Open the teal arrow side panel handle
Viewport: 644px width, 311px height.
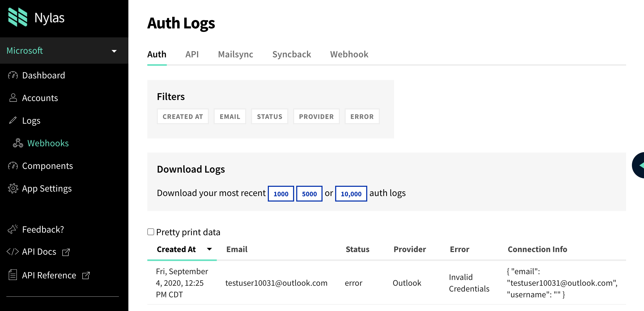(x=639, y=165)
